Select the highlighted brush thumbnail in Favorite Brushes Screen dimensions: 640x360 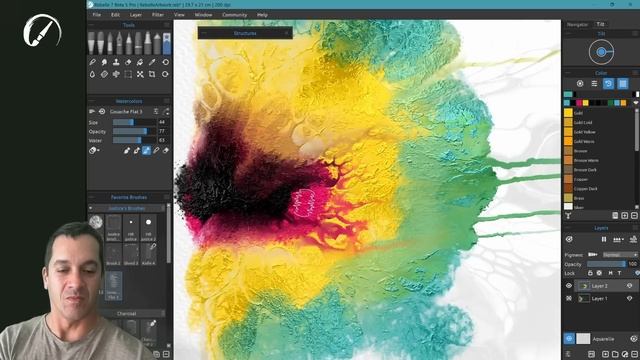[113, 287]
